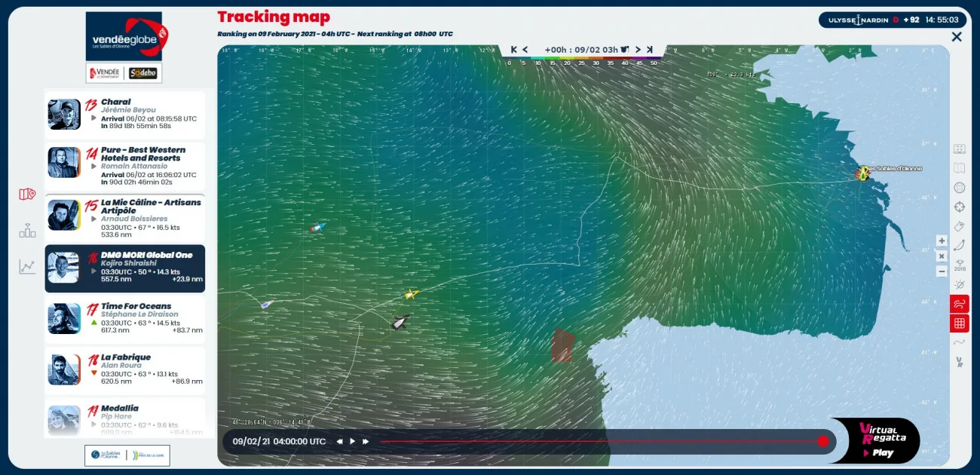Click the Sodebo sponsor logo

142,73
